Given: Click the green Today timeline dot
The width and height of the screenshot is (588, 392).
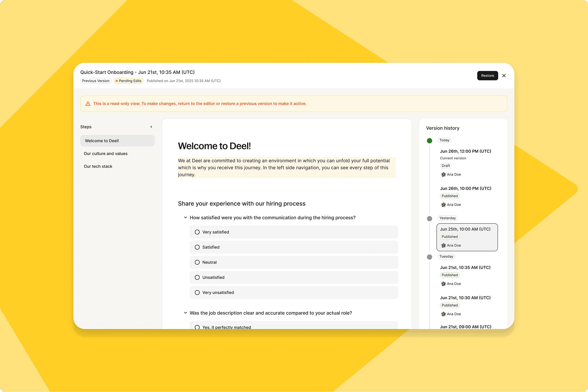Looking at the screenshot, I should click(429, 141).
